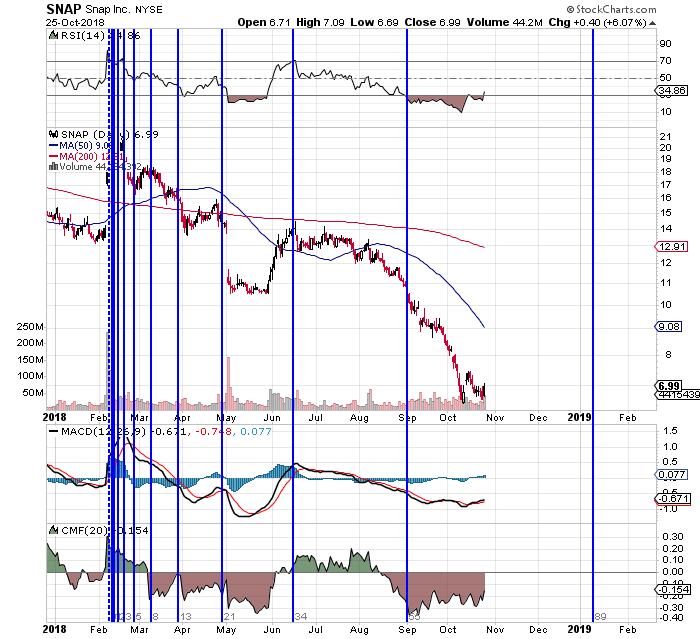
Task: Click the Fibonacci time marker labeled 55
Action: pyautogui.click(x=414, y=617)
